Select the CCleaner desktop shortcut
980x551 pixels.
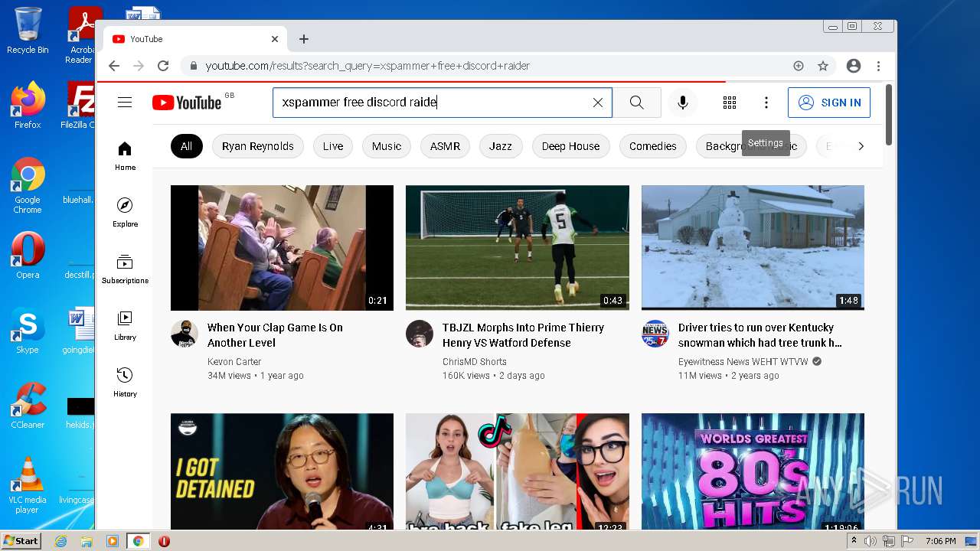[28, 406]
